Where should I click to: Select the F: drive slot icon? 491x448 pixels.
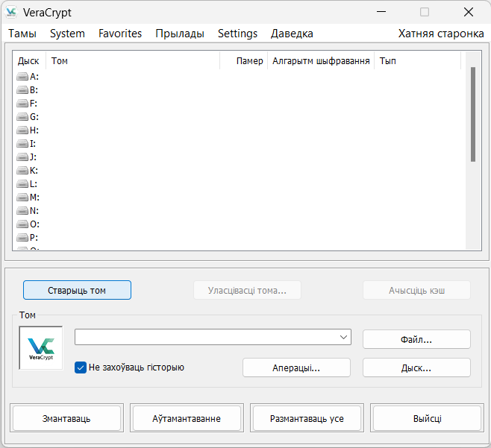22,103
